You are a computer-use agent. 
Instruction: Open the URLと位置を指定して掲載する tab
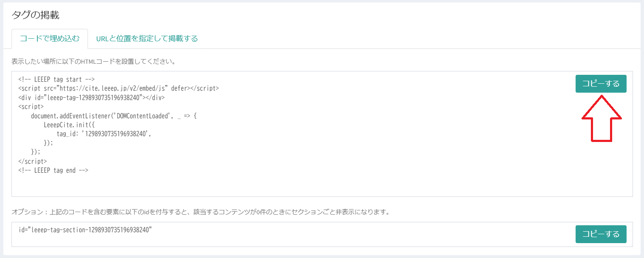pyautogui.click(x=147, y=39)
